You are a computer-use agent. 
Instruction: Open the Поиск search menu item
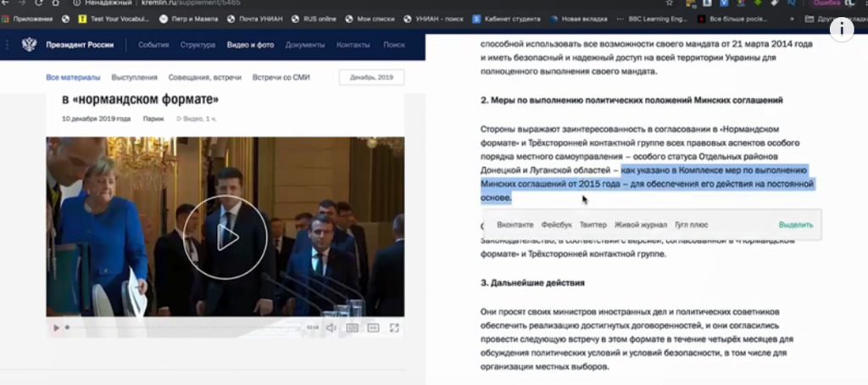pos(394,45)
